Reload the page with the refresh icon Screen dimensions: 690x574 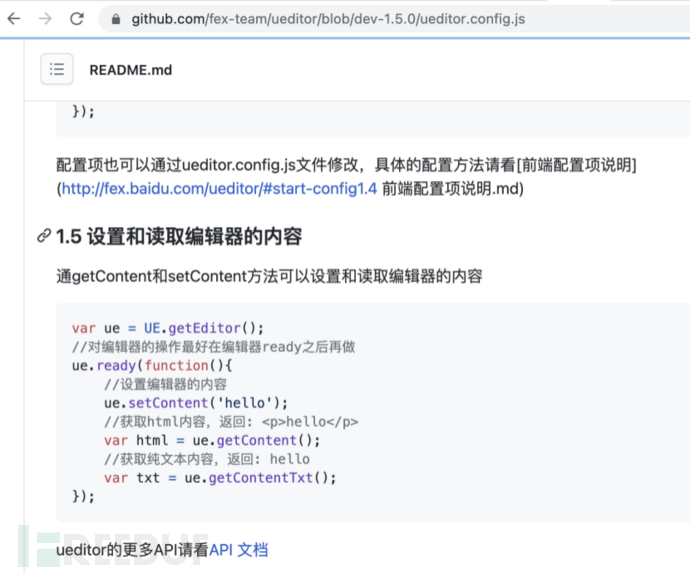point(77,19)
